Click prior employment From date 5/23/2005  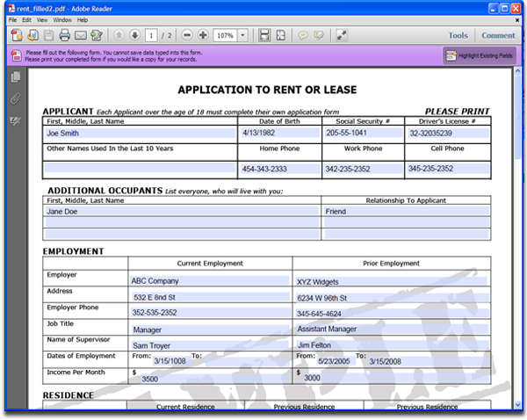[335, 361]
